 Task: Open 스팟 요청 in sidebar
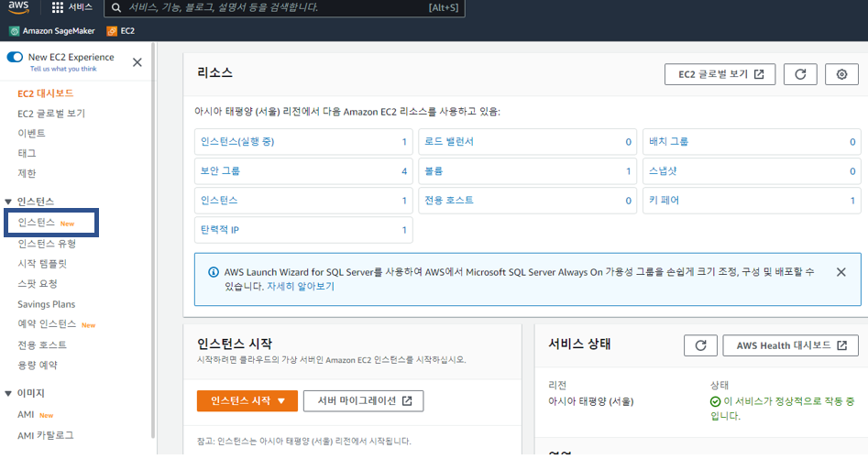click(x=37, y=283)
